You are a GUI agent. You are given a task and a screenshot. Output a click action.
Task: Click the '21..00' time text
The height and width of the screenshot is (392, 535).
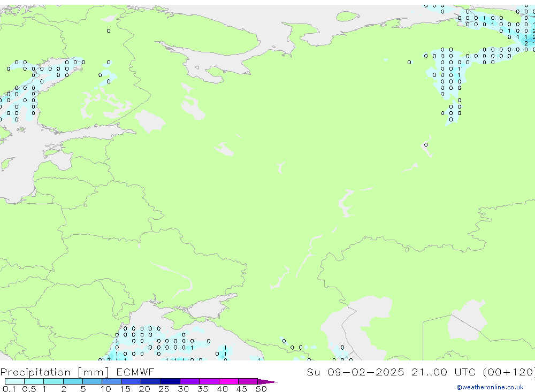point(429,372)
